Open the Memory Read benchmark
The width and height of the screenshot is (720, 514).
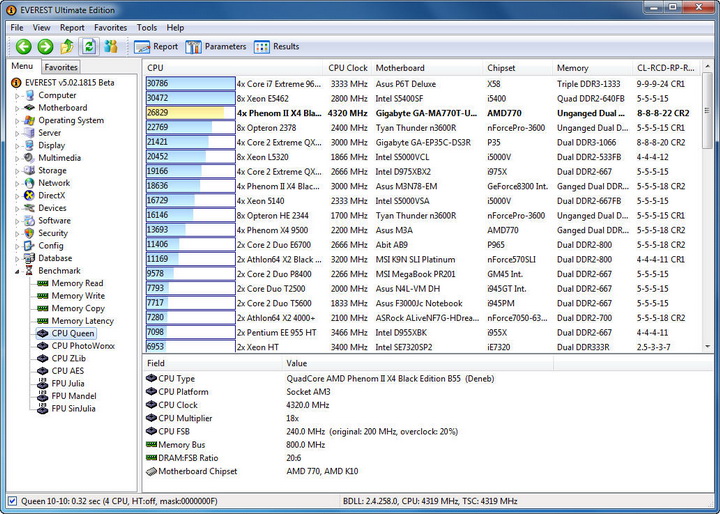click(77, 283)
